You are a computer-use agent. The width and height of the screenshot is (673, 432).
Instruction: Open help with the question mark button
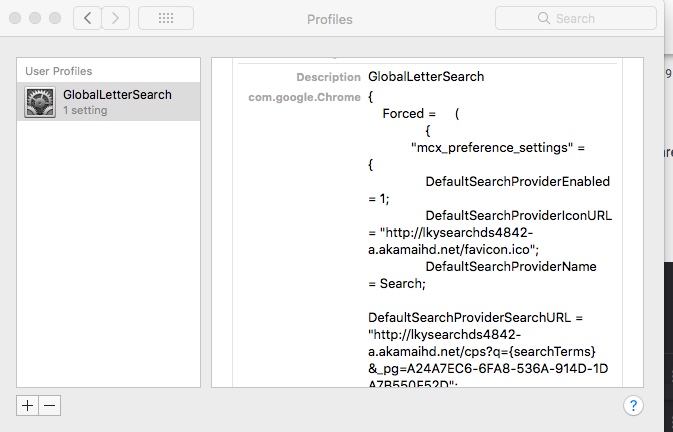point(633,405)
